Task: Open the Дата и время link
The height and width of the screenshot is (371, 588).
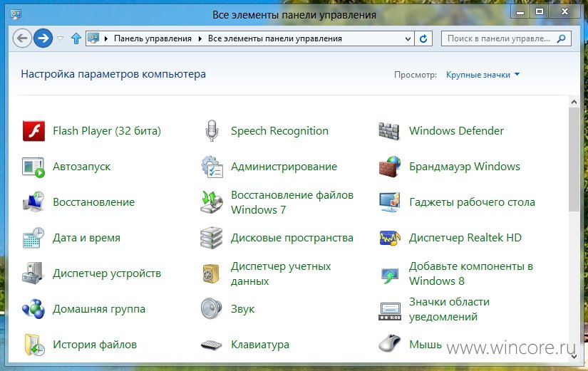Action: (87, 238)
